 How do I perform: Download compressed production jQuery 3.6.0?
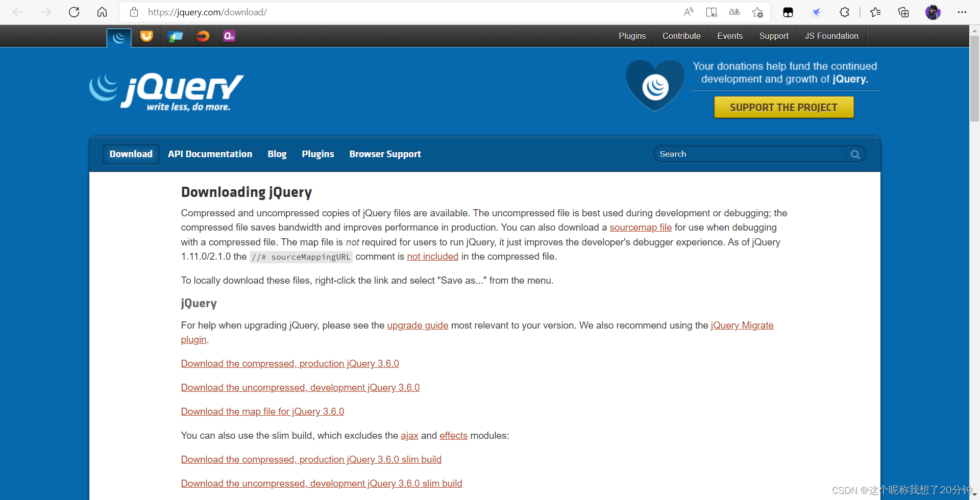290,364
